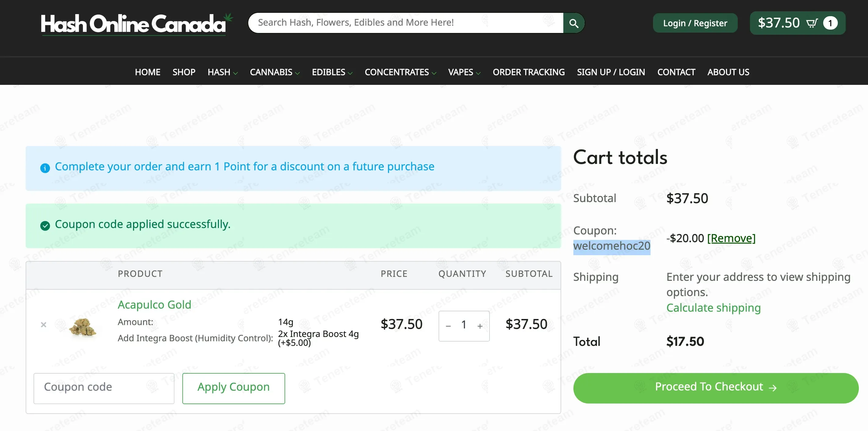Screen dimensions: 868x431
Task: Focus the search products input field
Action: click(x=406, y=23)
